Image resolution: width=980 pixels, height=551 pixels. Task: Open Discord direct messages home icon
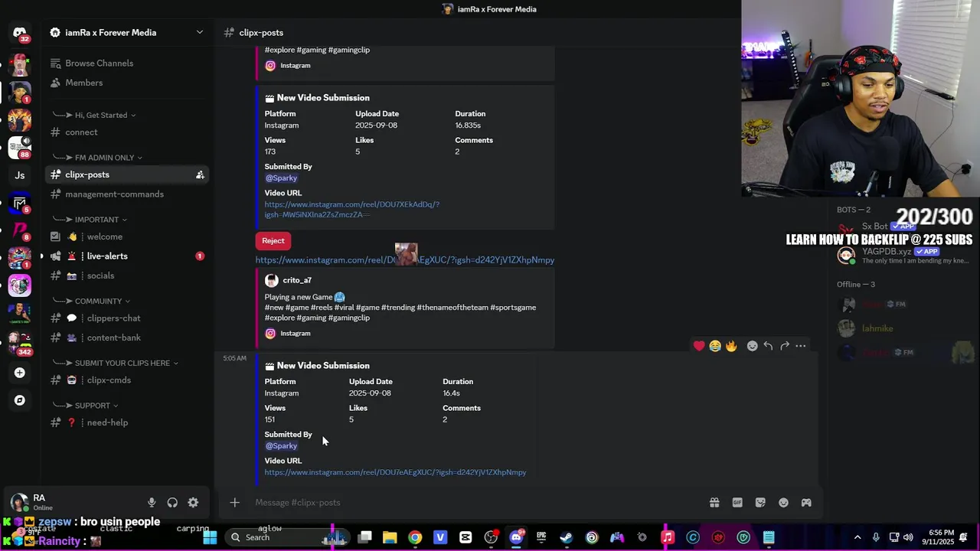[20, 33]
